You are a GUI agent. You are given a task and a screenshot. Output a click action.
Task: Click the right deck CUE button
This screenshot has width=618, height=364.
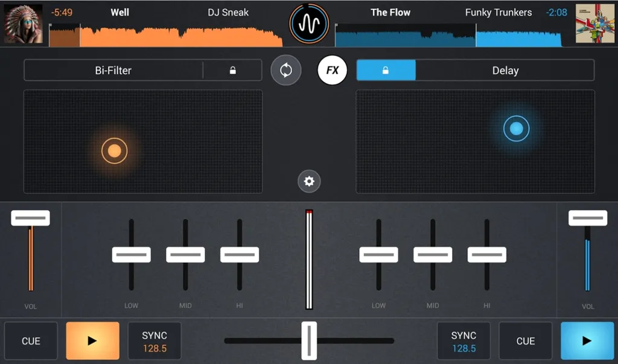point(526,340)
